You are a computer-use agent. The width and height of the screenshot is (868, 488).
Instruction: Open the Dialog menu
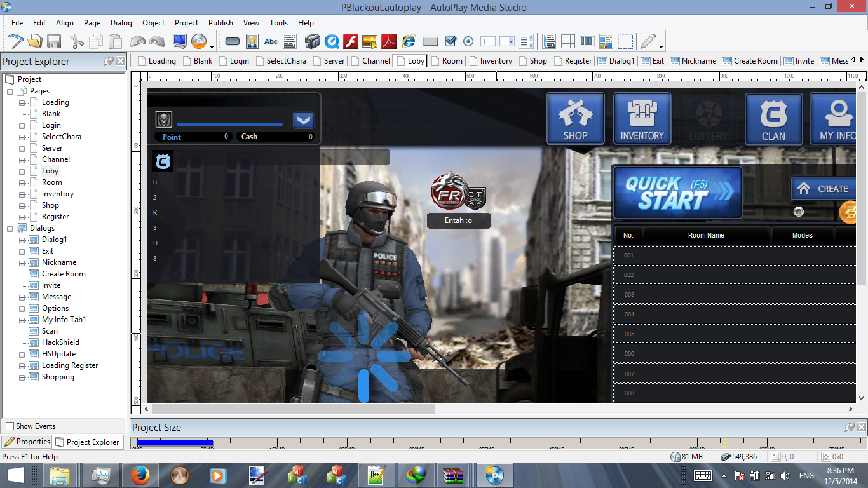click(121, 23)
